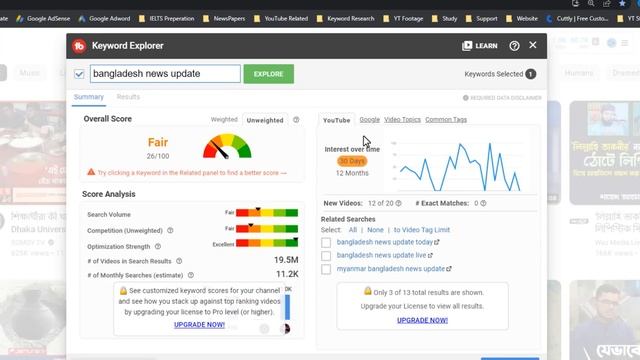Select related searches to Video Tag Limit
Viewport: 640px width, 360px height.
(422, 230)
